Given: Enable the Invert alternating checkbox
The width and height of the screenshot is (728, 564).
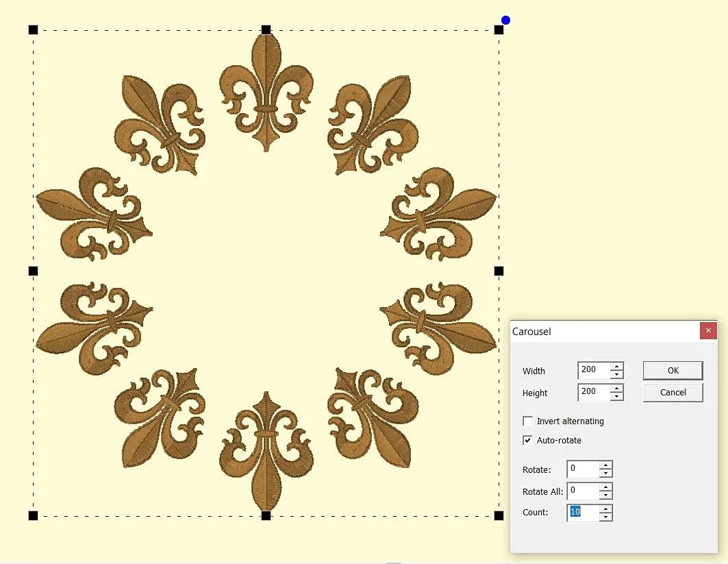Looking at the screenshot, I should (527, 421).
